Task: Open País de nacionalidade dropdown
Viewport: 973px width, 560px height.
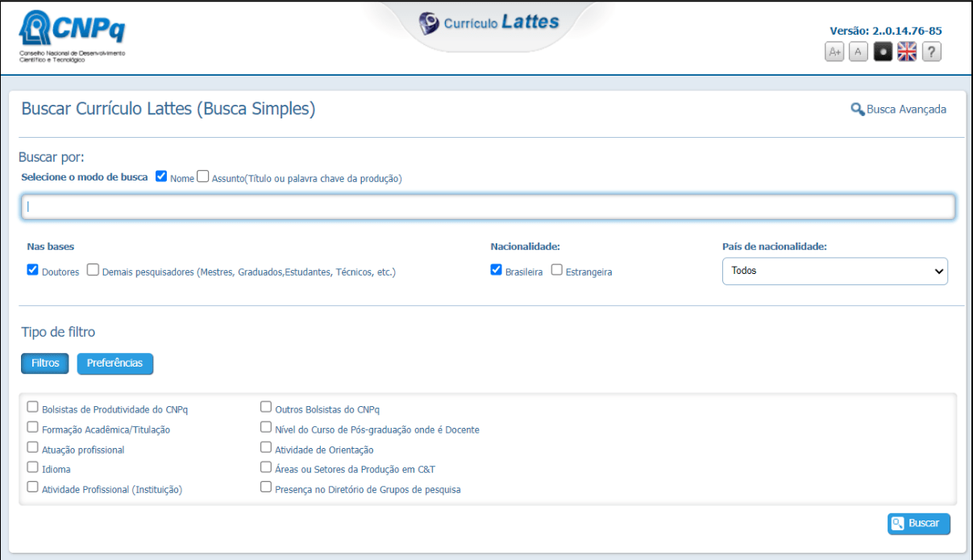Action: (x=835, y=272)
